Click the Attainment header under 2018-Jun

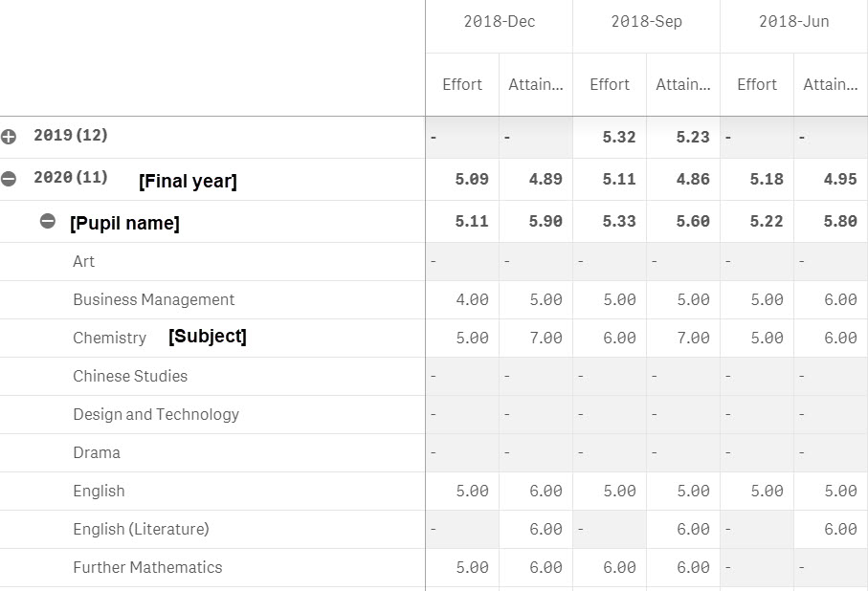(829, 84)
